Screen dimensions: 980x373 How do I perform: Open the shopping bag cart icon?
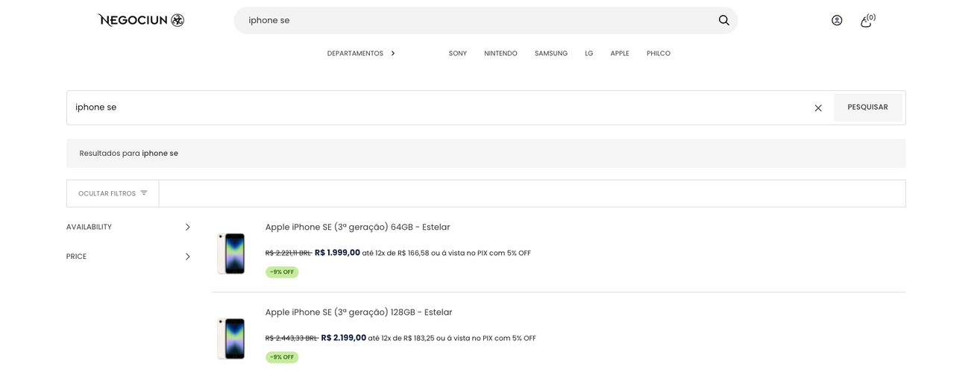click(x=867, y=20)
